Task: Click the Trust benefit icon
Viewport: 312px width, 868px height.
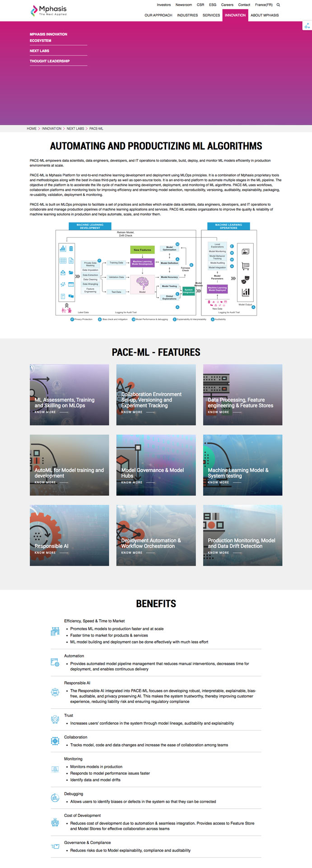Action: tap(55, 719)
